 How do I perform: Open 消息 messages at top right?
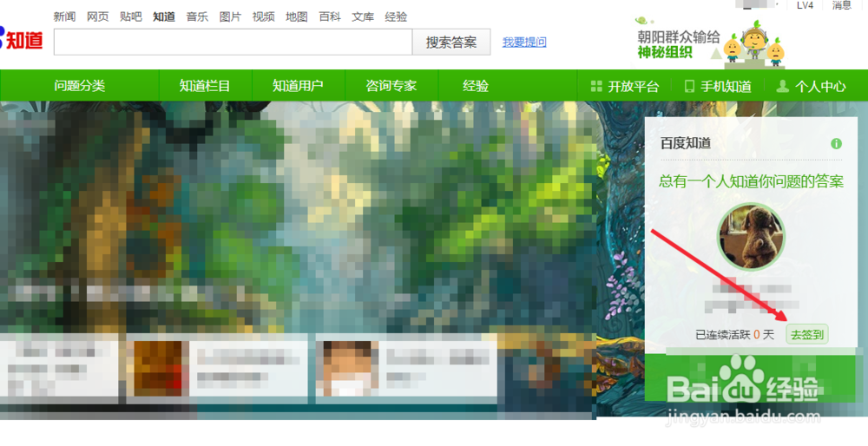pos(841,5)
